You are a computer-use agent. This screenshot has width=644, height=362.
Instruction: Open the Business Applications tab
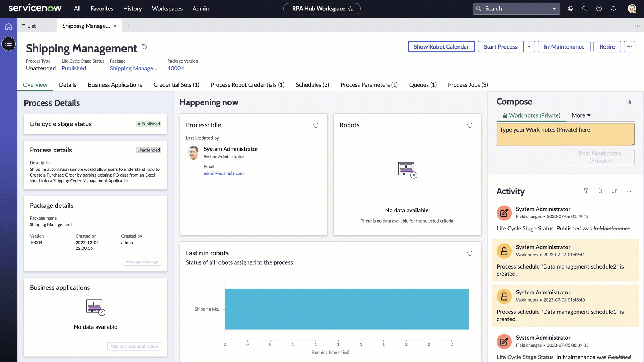pyautogui.click(x=115, y=85)
